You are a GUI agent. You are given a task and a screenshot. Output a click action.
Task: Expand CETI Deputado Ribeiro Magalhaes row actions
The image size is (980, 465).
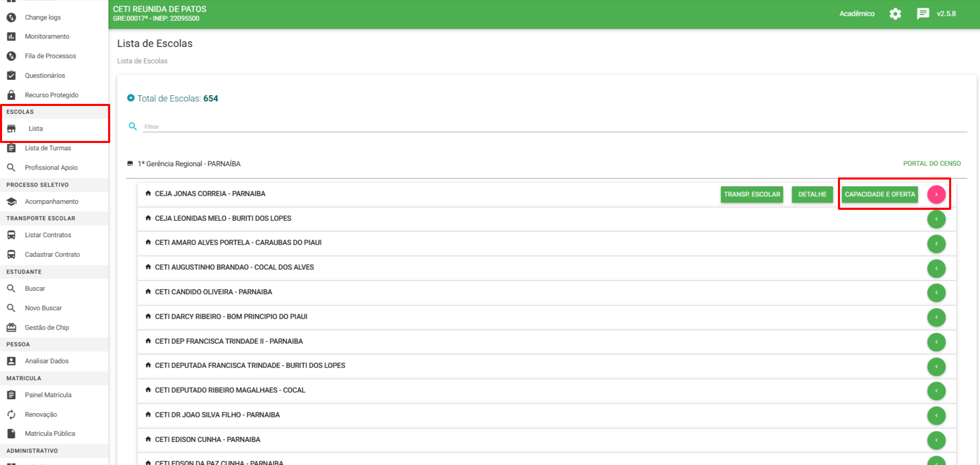pos(936,391)
